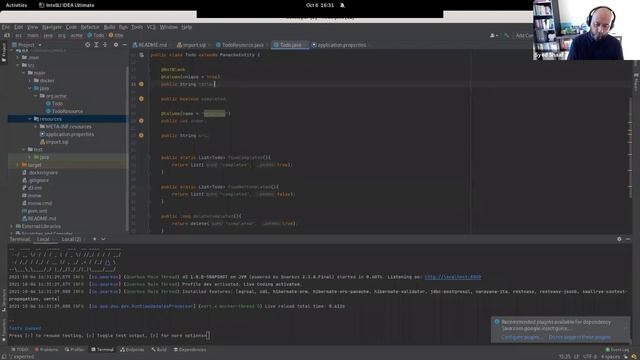
Task: Open the Code menu
Action: coord(71,27)
